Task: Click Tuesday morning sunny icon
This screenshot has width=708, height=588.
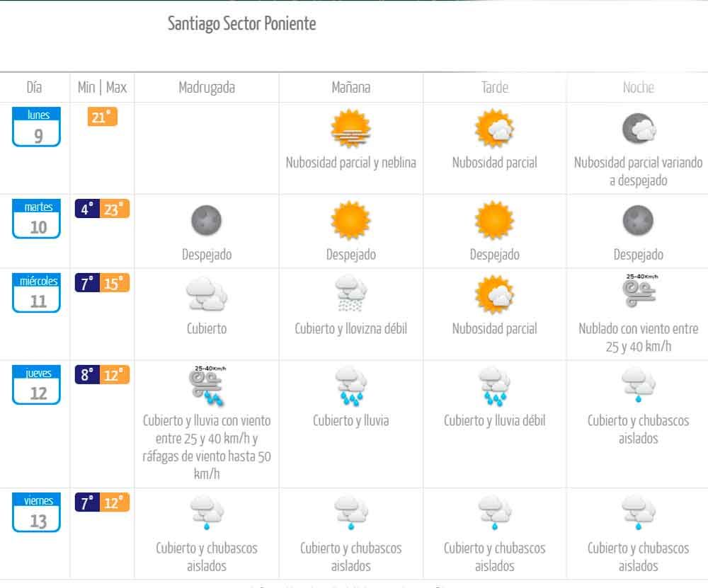Action: 350,221
